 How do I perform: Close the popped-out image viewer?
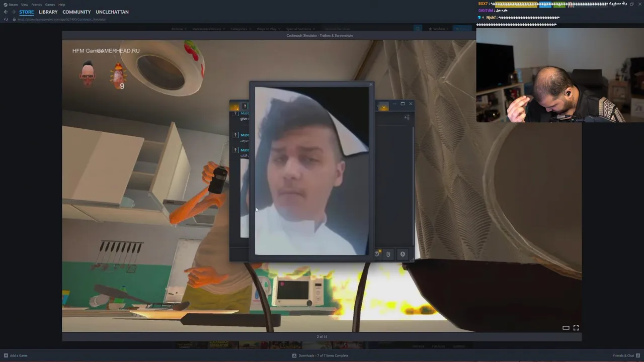point(371,84)
